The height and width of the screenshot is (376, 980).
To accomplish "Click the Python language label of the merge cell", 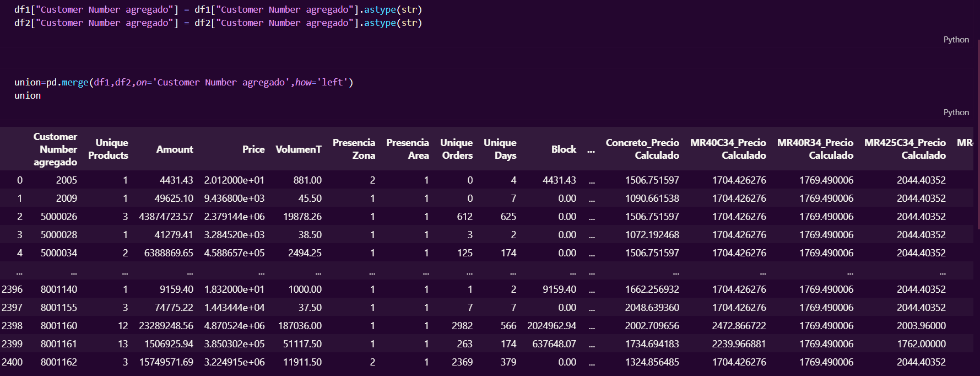I will tap(956, 112).
